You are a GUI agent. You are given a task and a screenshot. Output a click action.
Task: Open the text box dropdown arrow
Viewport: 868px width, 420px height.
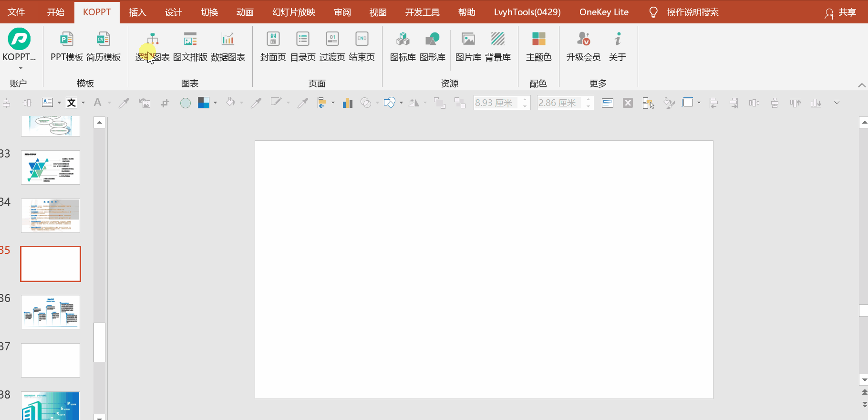59,103
